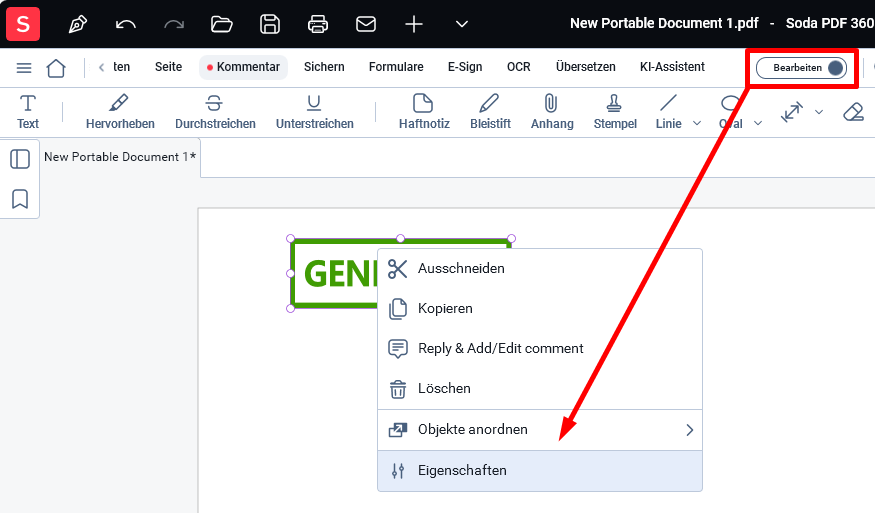Viewport: 875px width, 513px height.
Task: Create a new document with the plus icon
Action: pyautogui.click(x=414, y=25)
